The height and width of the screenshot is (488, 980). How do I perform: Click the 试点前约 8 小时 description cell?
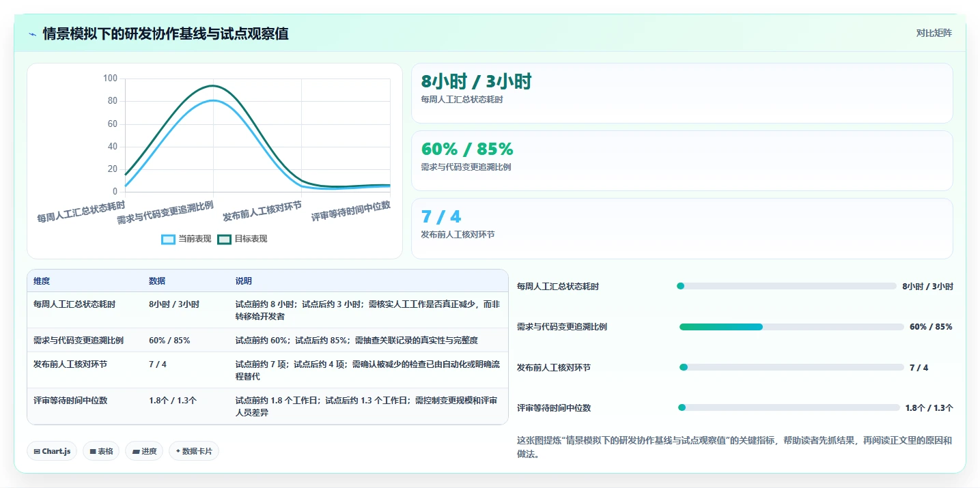[367, 311]
